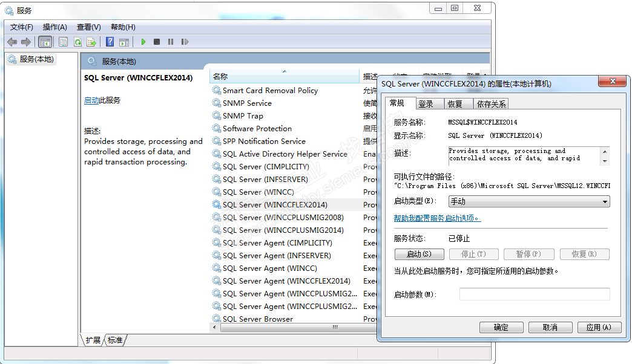632x364 pixels.
Task: Click gear icon beside Software Protection
Action: [217, 128]
